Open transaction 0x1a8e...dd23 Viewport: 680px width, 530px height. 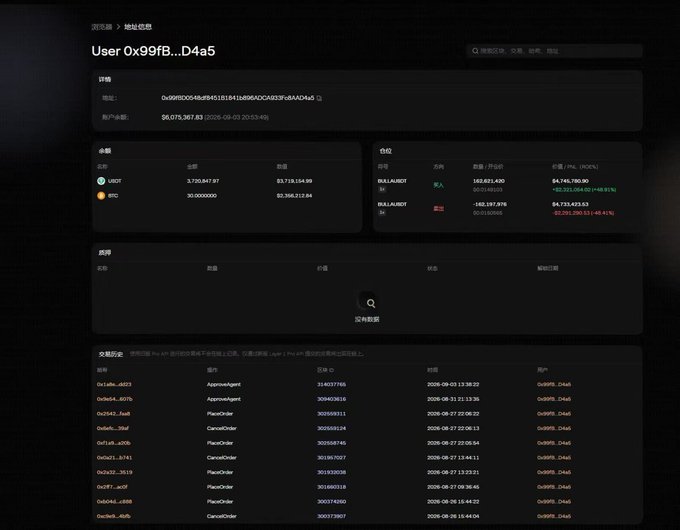click(x=114, y=384)
